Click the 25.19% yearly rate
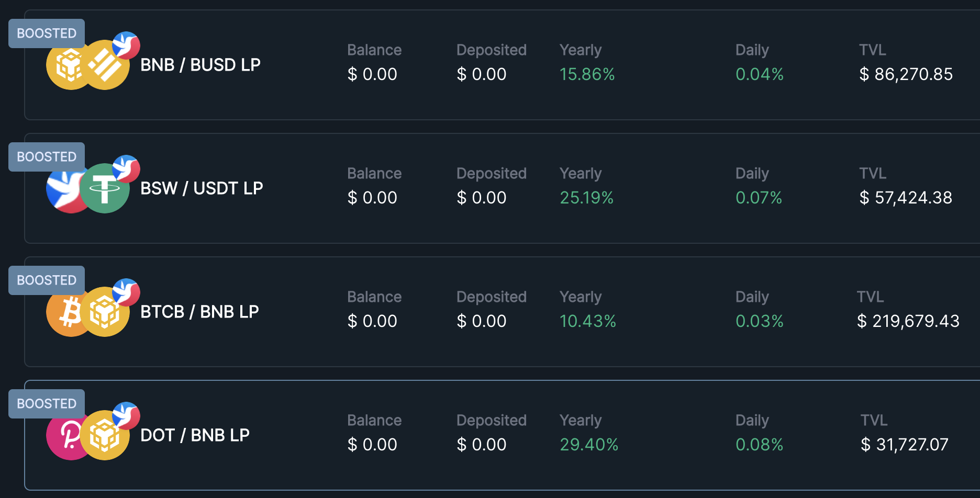Image resolution: width=980 pixels, height=498 pixels. pos(586,198)
